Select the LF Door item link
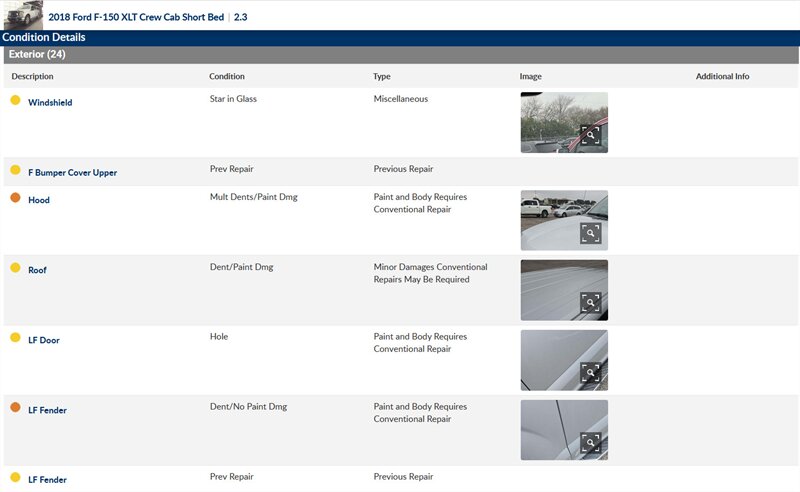Viewport: 800px width, 492px height. coord(44,341)
